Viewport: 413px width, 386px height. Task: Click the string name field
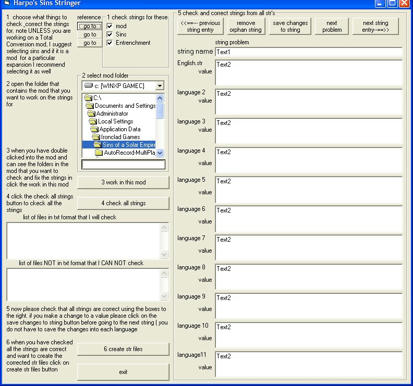(x=309, y=52)
